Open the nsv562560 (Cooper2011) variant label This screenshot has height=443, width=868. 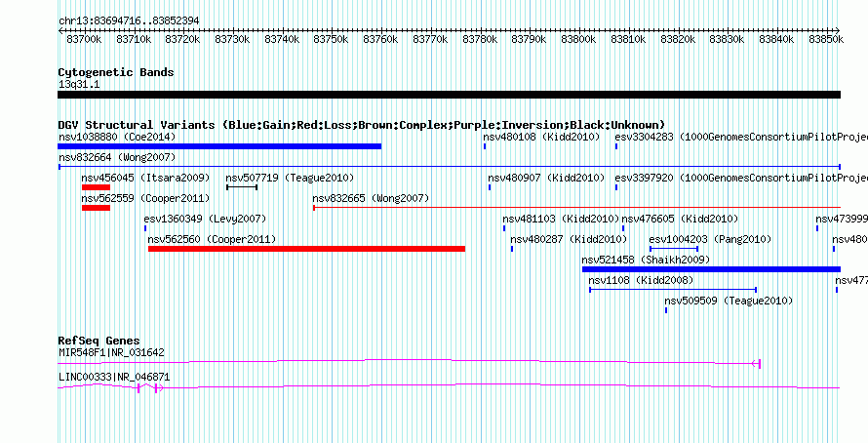coord(212,239)
